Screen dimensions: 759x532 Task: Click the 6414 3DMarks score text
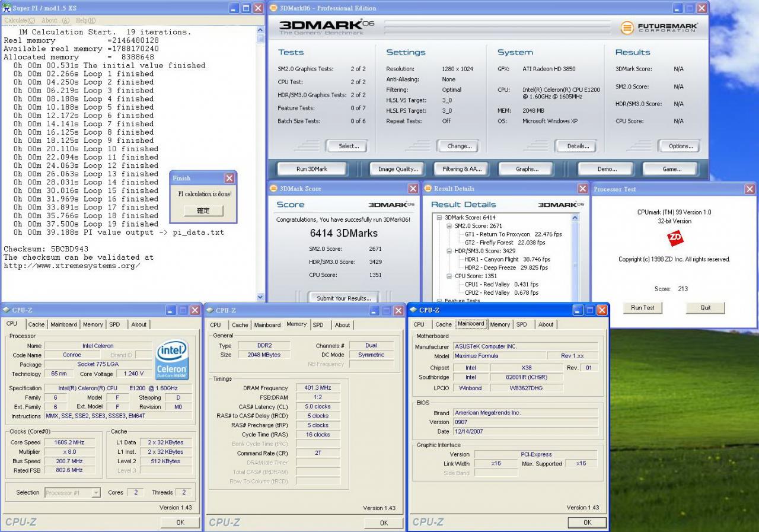pos(344,233)
